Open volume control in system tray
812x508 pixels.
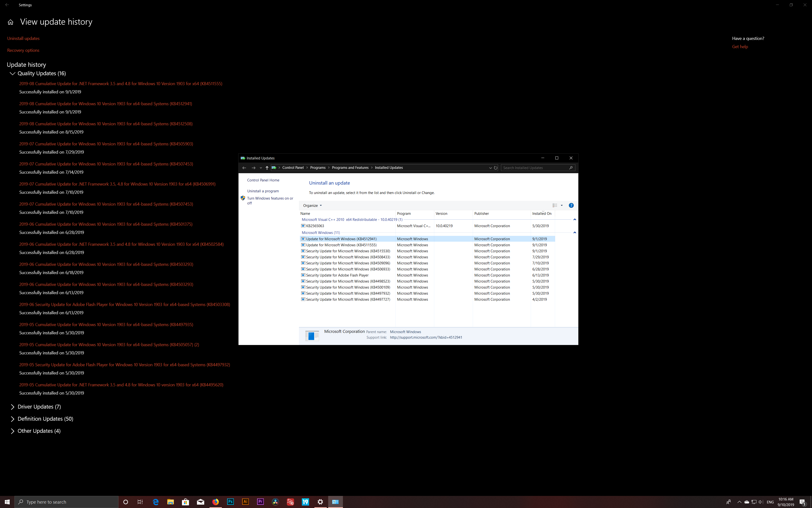761,502
